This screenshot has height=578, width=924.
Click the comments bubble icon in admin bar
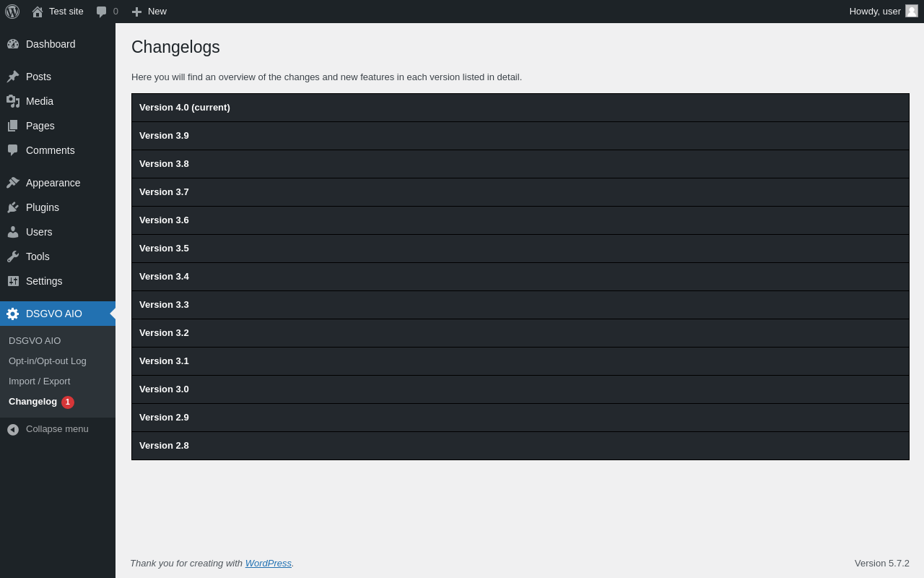pos(102,12)
